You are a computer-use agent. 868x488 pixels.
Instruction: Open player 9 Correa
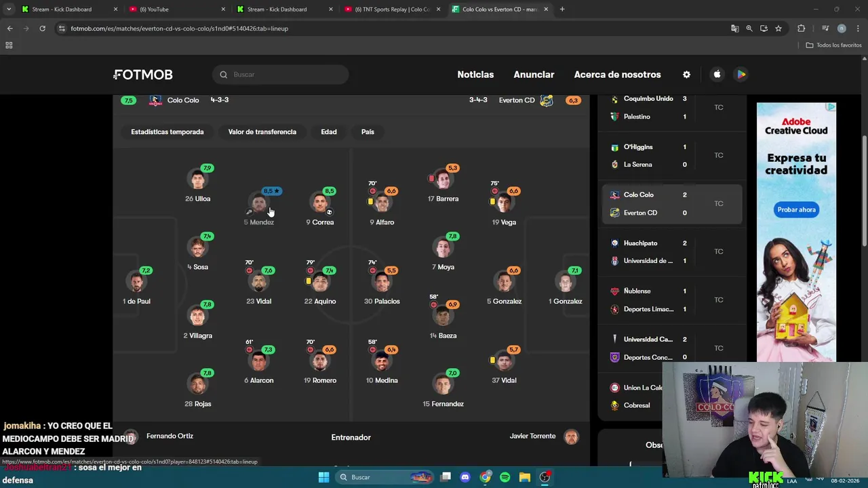coord(320,207)
